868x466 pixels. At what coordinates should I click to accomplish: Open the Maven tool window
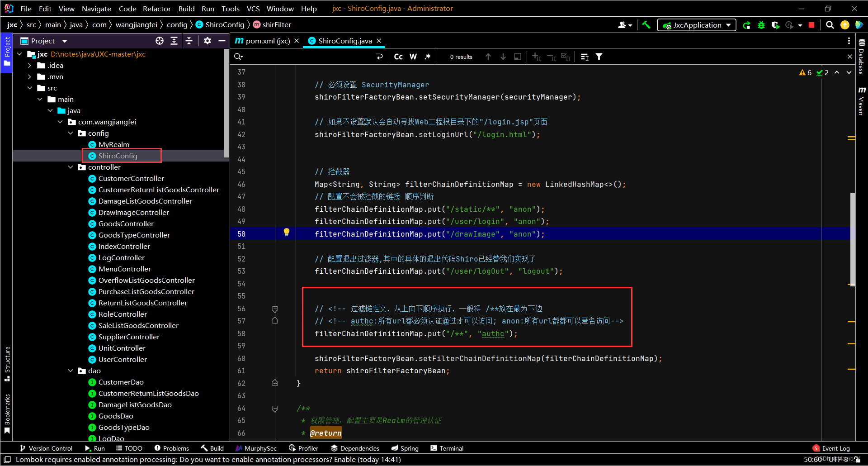coord(862,100)
